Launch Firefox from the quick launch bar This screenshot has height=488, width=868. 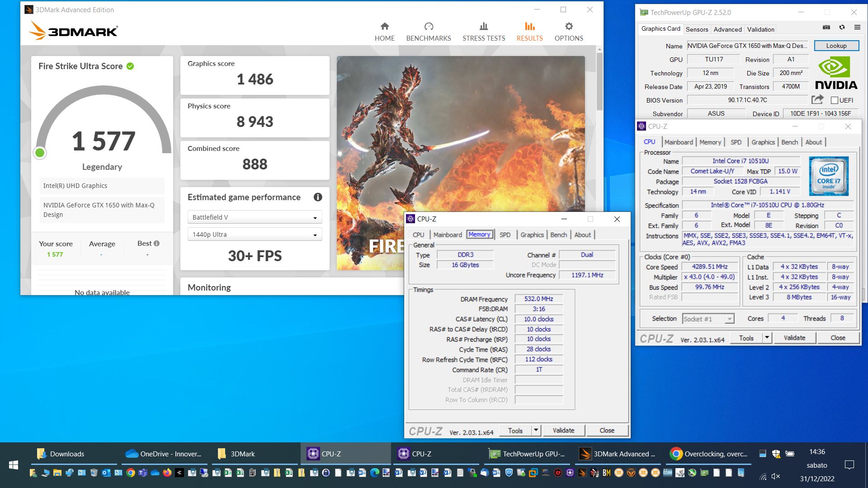(167, 473)
